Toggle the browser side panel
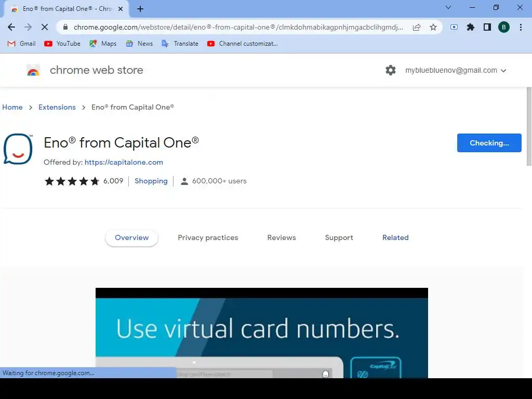This screenshot has height=399, width=532. 487,27
